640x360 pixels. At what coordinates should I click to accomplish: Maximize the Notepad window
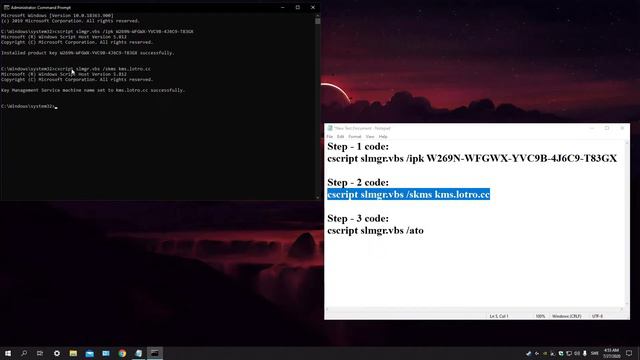[607, 128]
